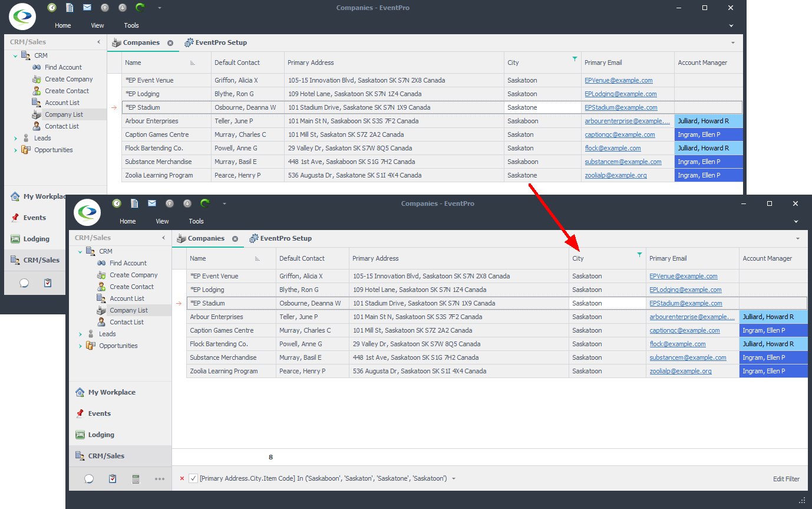Click the document icon in front window toolbar
The image size is (812, 509).
point(134,203)
